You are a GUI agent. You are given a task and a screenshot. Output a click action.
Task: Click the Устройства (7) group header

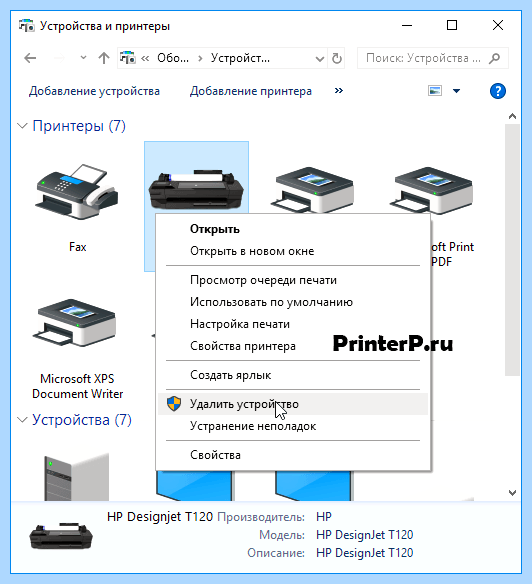(82, 420)
